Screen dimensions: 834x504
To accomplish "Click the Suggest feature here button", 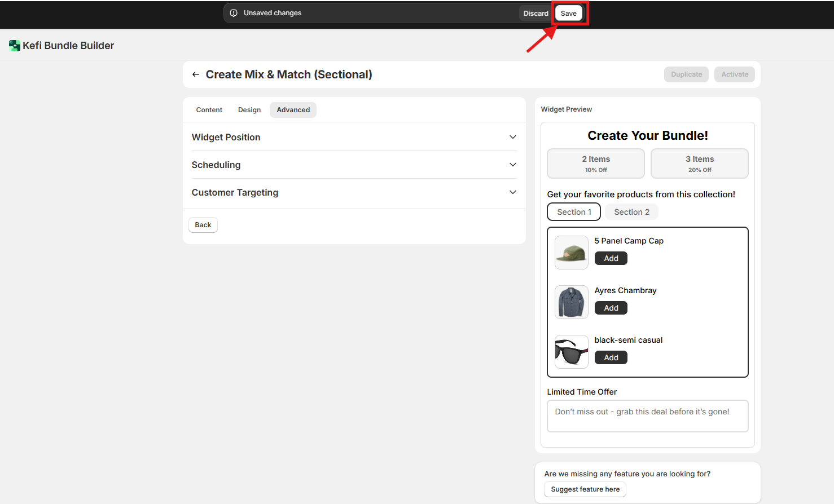I will 585,489.
